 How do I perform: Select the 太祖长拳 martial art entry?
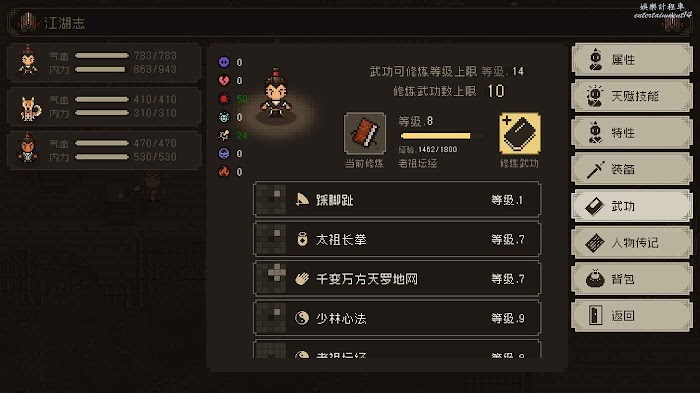[397, 239]
